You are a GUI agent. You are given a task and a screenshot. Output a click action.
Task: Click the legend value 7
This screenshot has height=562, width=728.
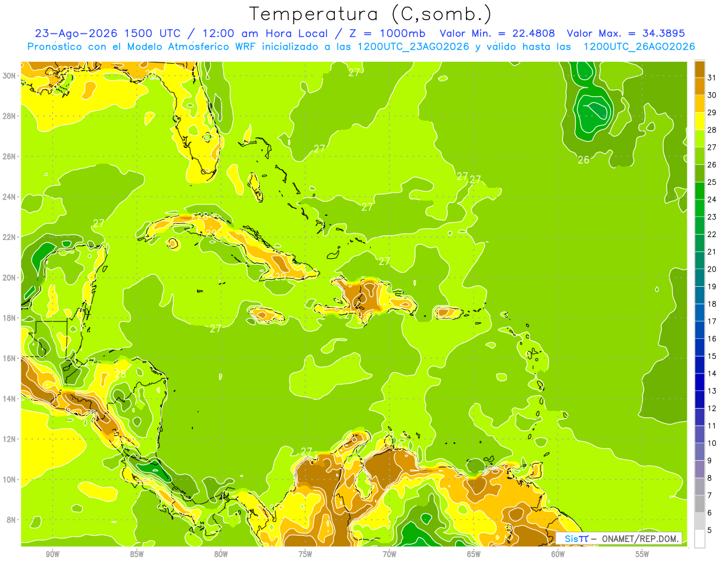[710, 495]
